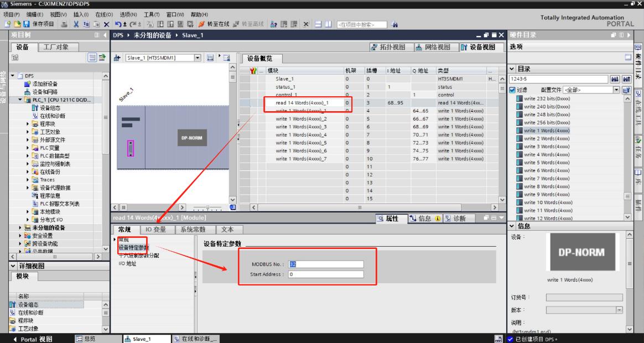Click the project search binoculars icon
Viewport: 644px width, 343px height.
(394, 24)
